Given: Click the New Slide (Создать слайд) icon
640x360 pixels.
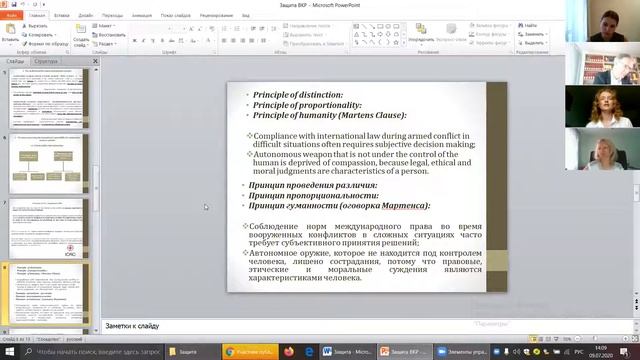Looking at the screenshot, I should point(81,29).
